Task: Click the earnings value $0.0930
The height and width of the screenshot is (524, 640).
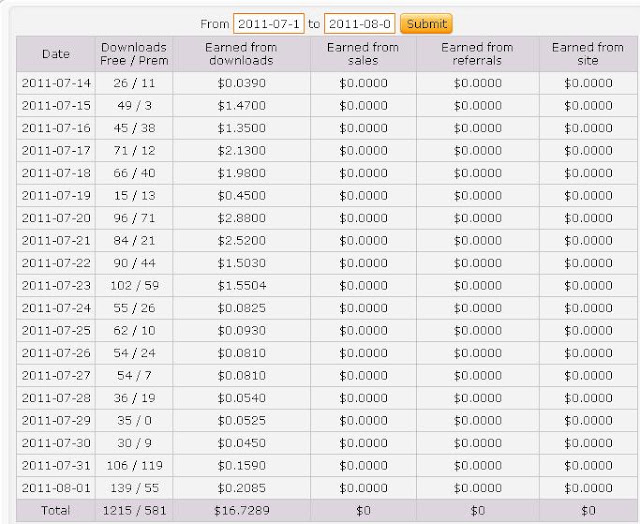Action: coord(241,331)
